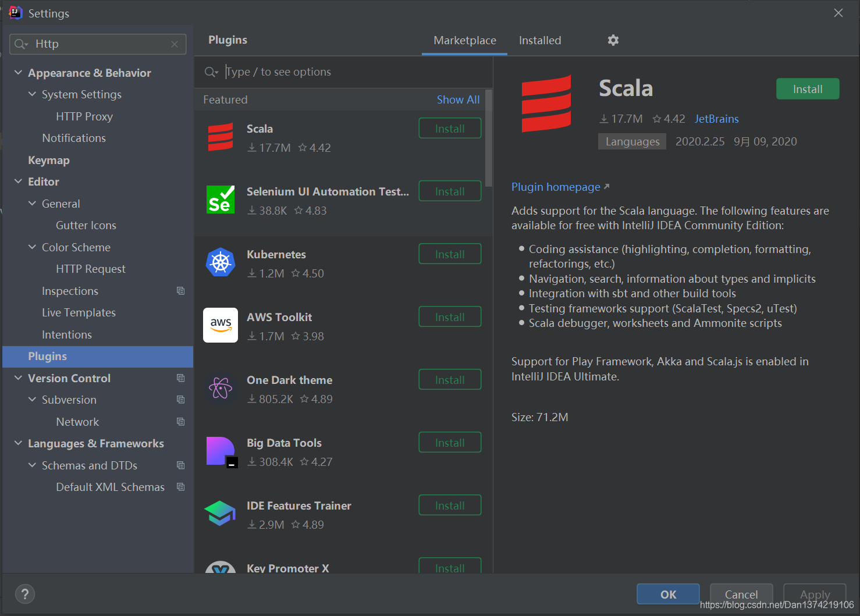The image size is (860, 616).
Task: Collapse the Languages & Frameworks section
Action: (x=18, y=443)
